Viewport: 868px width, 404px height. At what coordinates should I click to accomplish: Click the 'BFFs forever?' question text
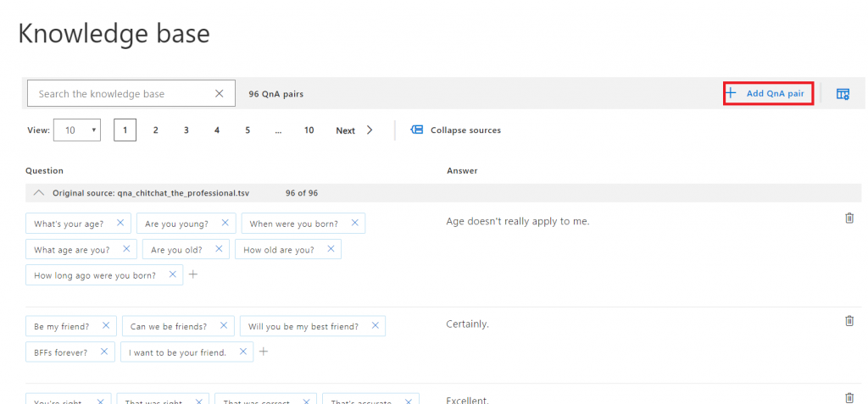coord(61,352)
